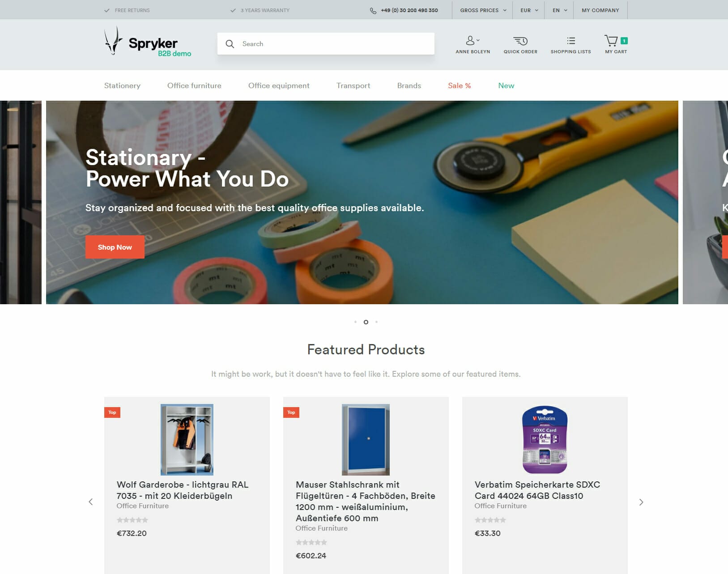This screenshot has width=728, height=574.
Task: Select the active middle carousel dot
Action: pos(366,322)
